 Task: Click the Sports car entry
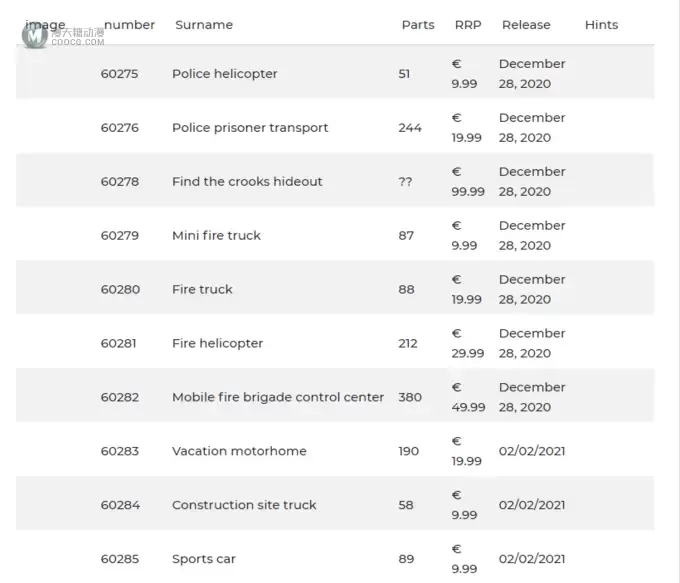[204, 559]
